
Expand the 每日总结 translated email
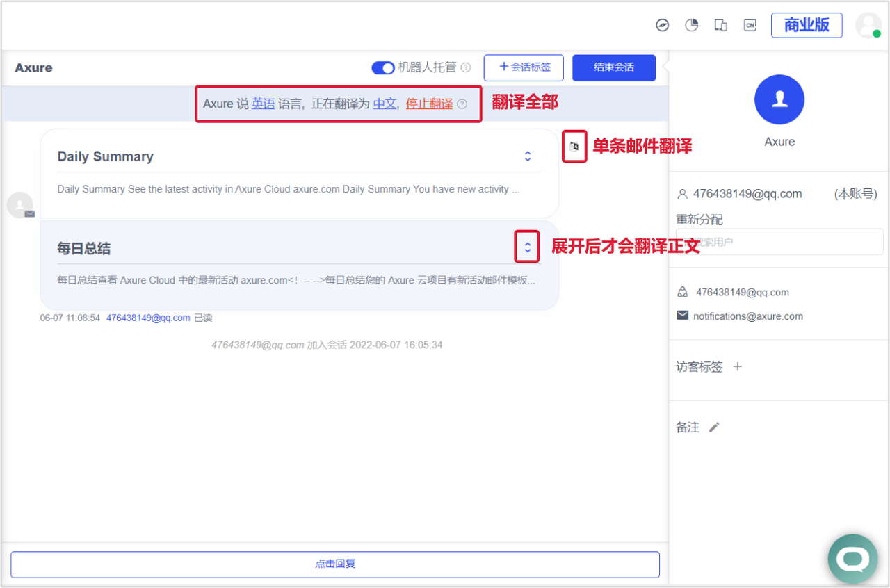point(527,247)
